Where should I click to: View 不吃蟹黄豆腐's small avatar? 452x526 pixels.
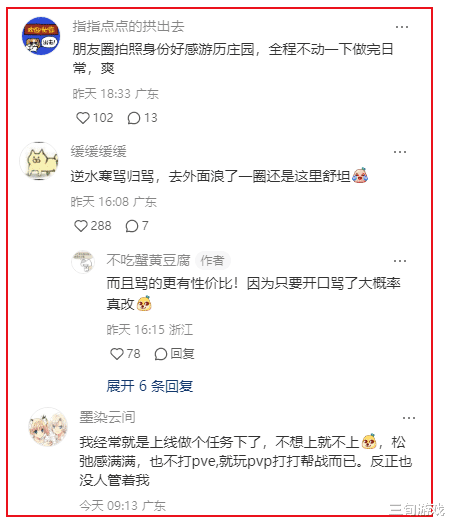(83, 261)
